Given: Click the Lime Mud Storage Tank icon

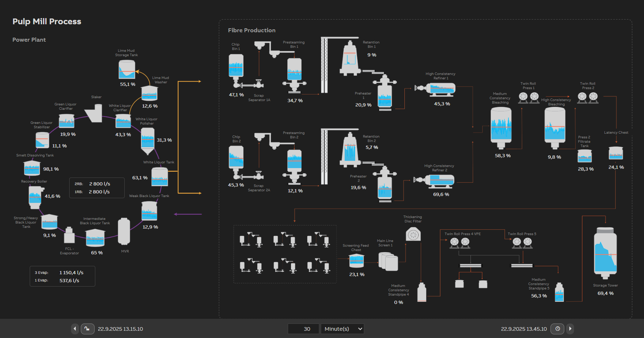Looking at the screenshot, I should (x=127, y=69).
